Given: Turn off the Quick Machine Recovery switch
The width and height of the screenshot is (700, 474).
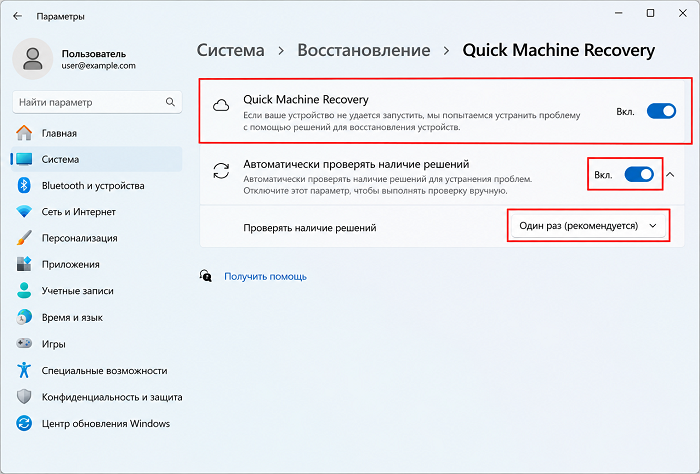Looking at the screenshot, I should (x=661, y=111).
